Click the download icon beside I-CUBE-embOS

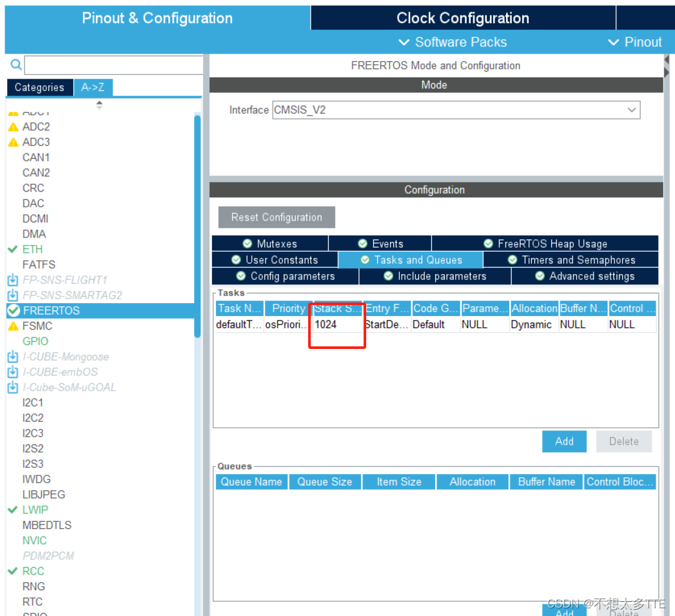tap(13, 372)
